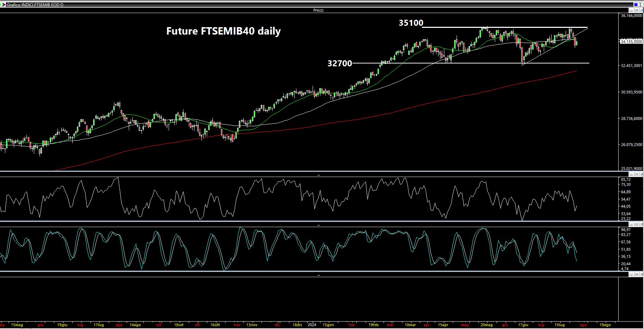Click the 85,72 RSI scale value
This screenshot has width=644, height=329.
click(626, 179)
